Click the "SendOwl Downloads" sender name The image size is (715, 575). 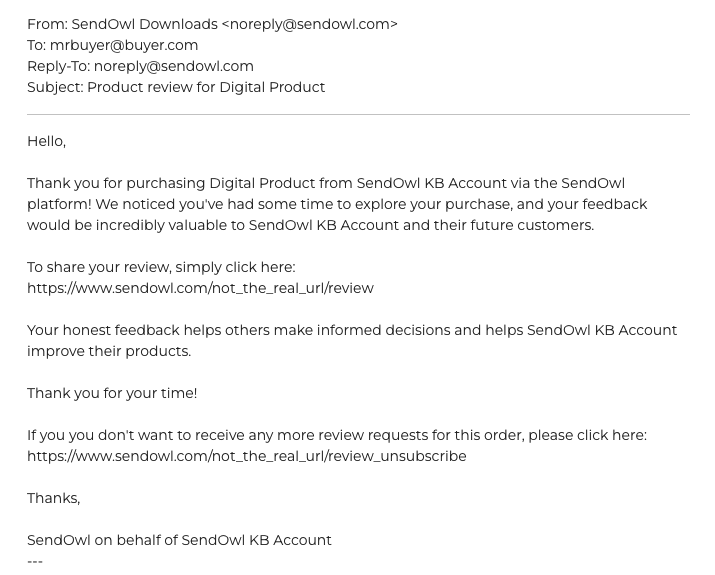click(144, 24)
